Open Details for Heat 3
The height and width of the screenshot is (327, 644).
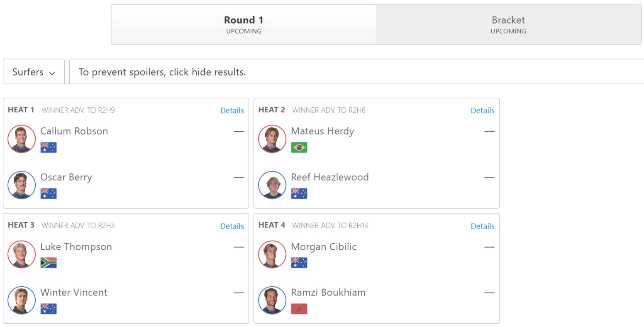point(232,226)
